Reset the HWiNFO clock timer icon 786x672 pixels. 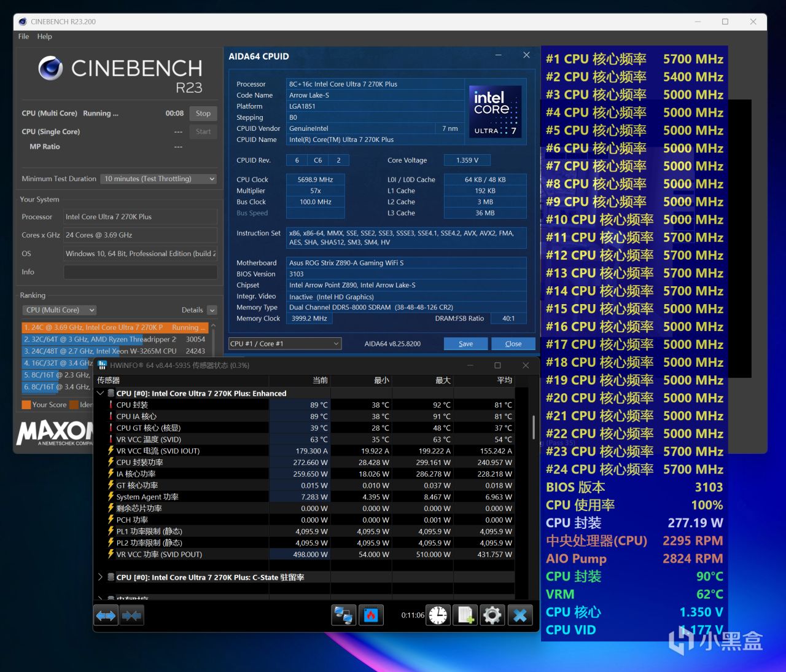pyautogui.click(x=438, y=615)
